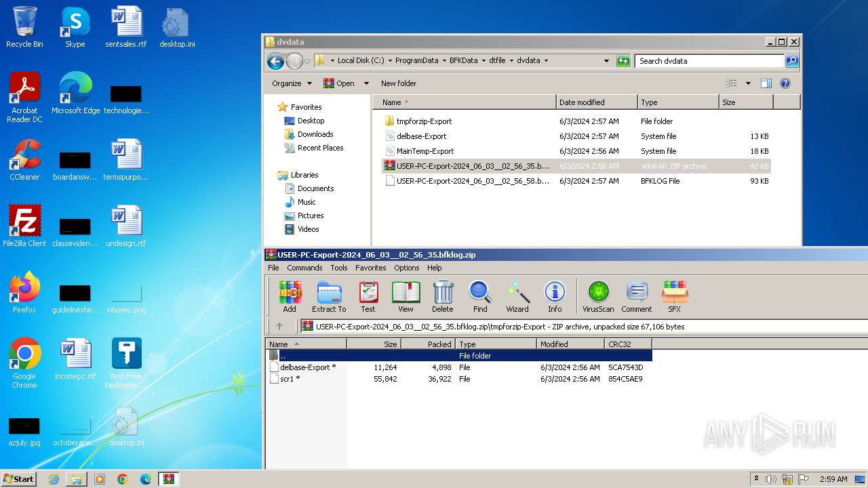Expand the ProgramData breadcrumb arrow

(443, 60)
